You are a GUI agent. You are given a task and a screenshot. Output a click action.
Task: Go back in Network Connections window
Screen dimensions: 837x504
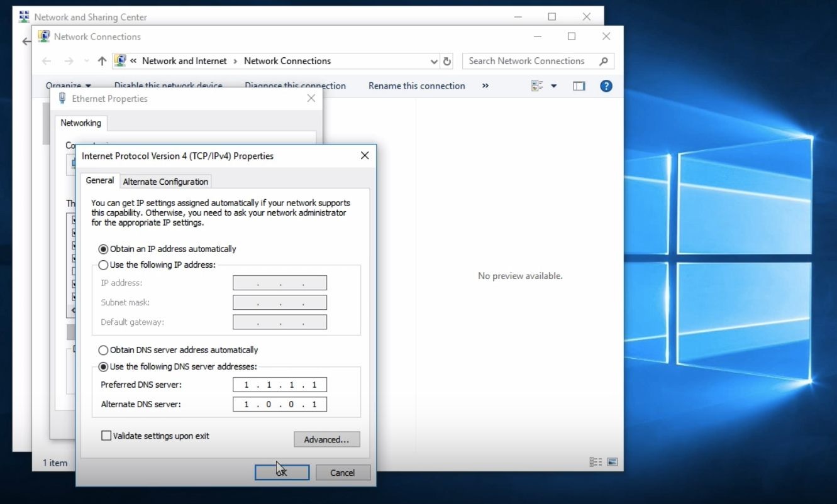point(47,61)
